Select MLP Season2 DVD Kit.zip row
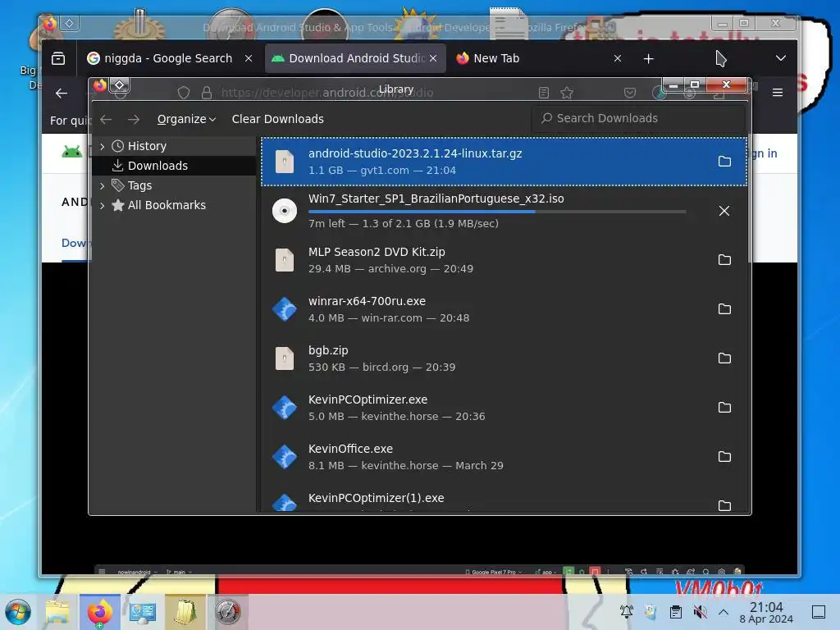The width and height of the screenshot is (840, 630). pos(504,260)
